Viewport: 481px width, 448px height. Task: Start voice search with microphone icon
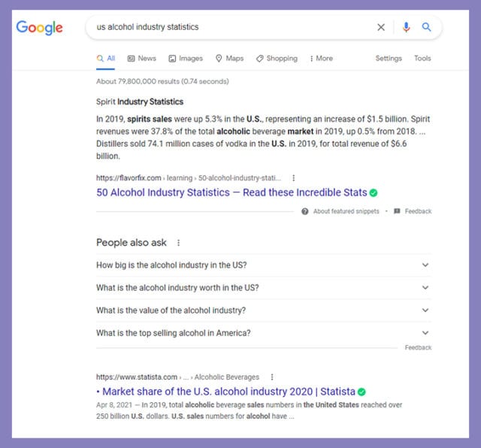[406, 27]
